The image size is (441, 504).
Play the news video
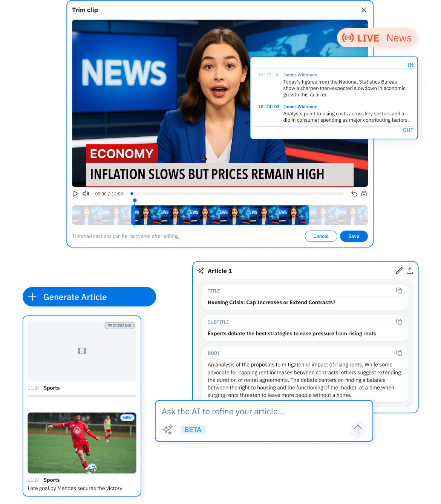tap(76, 194)
